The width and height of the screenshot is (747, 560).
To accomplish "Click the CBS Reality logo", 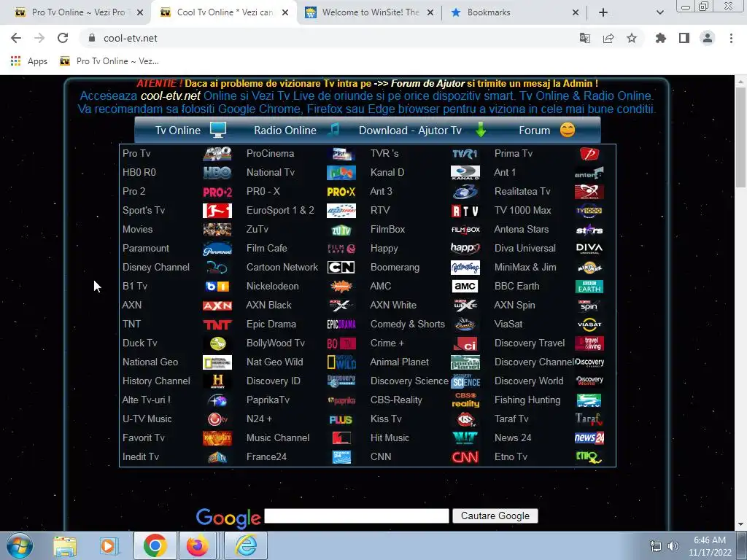I will pos(465,400).
